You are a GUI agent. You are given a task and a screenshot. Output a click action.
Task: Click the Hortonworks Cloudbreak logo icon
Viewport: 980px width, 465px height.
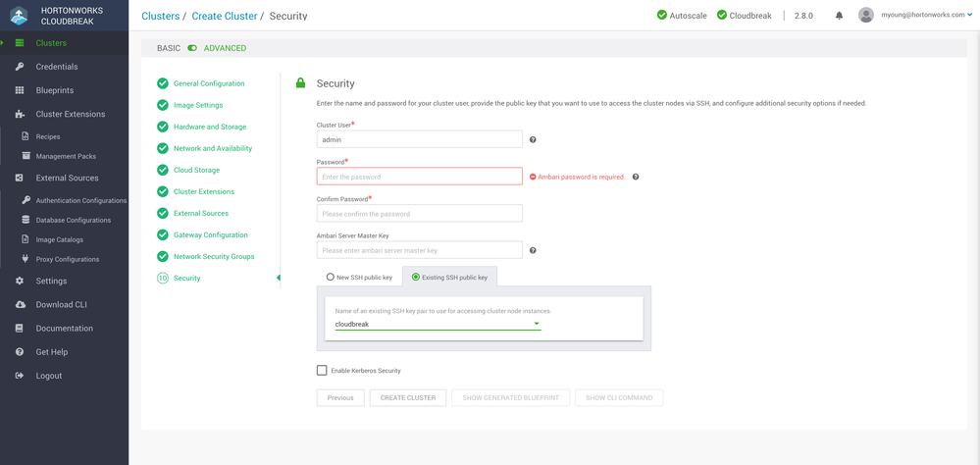[19, 15]
